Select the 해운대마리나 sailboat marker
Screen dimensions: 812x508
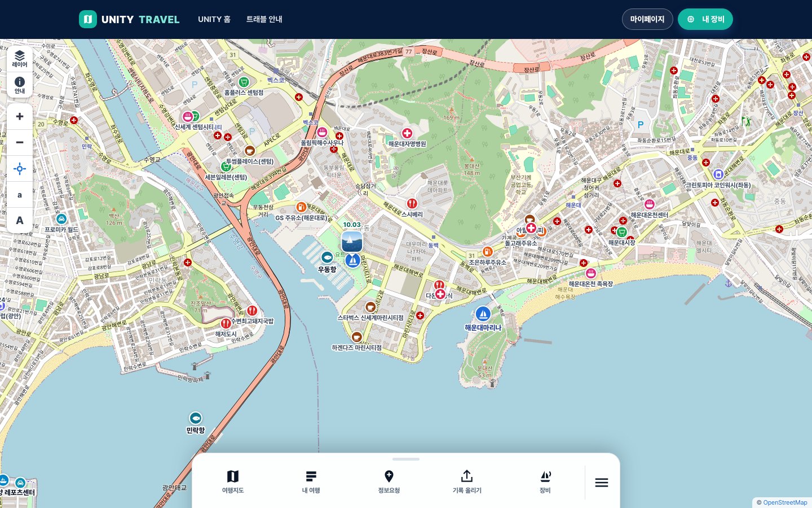pos(483,314)
